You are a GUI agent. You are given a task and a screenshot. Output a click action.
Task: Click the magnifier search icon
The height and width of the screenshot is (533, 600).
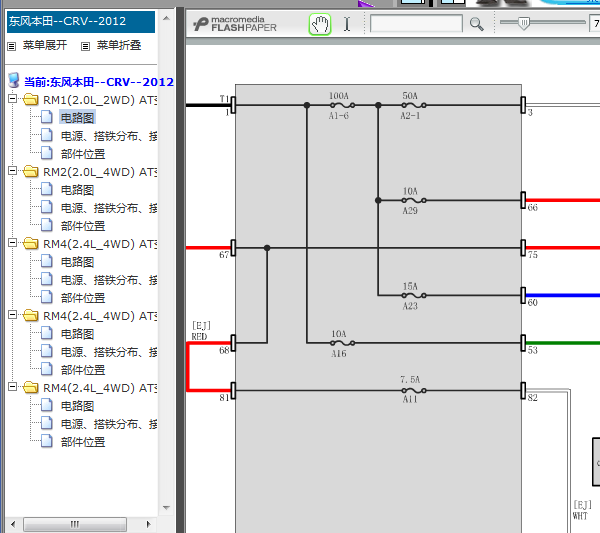coord(476,24)
